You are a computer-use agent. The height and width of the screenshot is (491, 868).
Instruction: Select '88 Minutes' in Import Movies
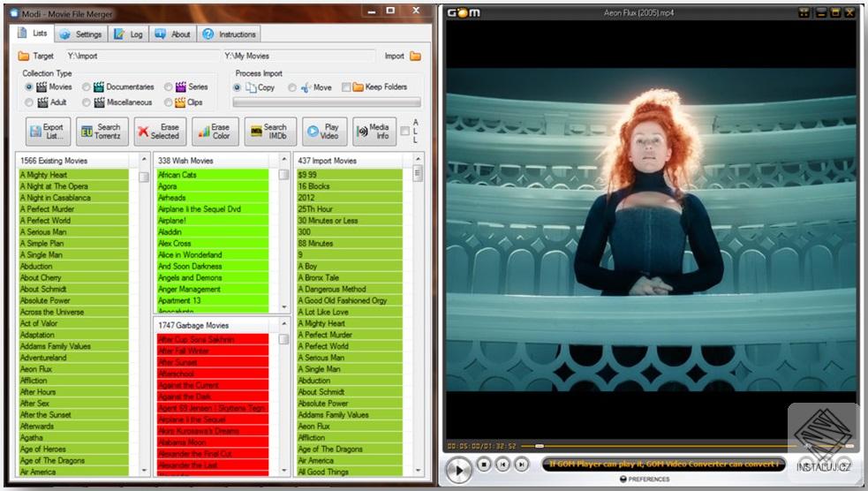coord(350,244)
